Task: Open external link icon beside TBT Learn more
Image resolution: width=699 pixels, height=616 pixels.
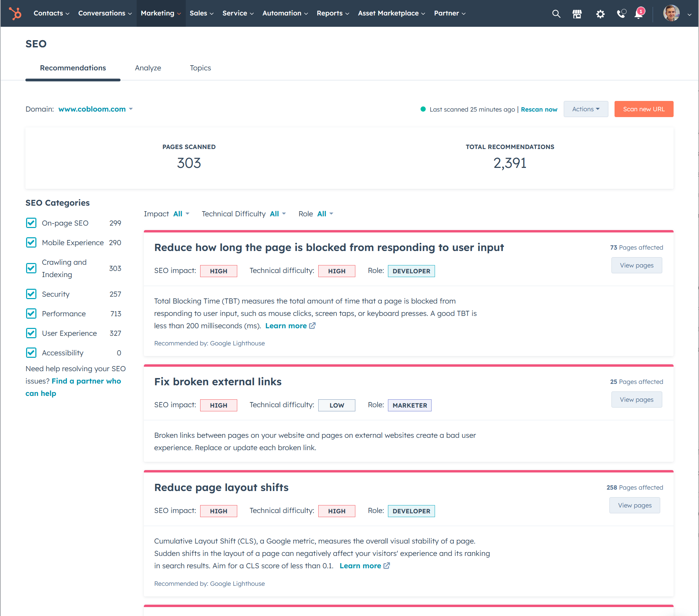Action: click(312, 326)
